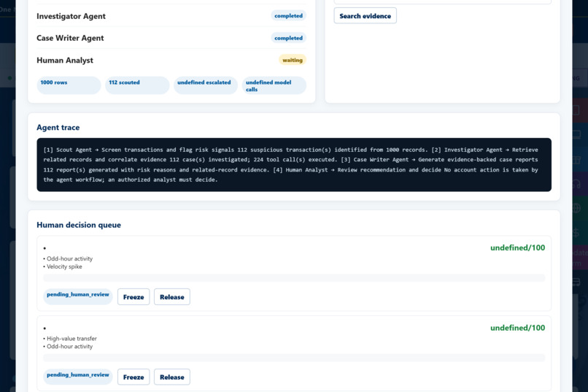The image size is (588, 392).
Task: Click the Case Writer Agent completed badge
Action: click(x=288, y=38)
